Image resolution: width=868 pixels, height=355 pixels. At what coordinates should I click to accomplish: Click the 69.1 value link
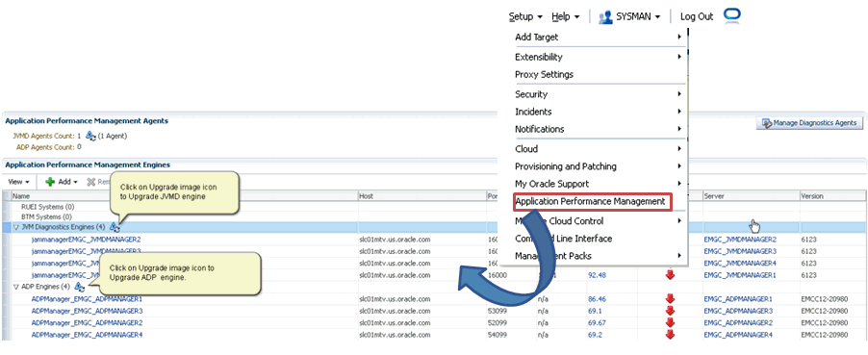595,311
